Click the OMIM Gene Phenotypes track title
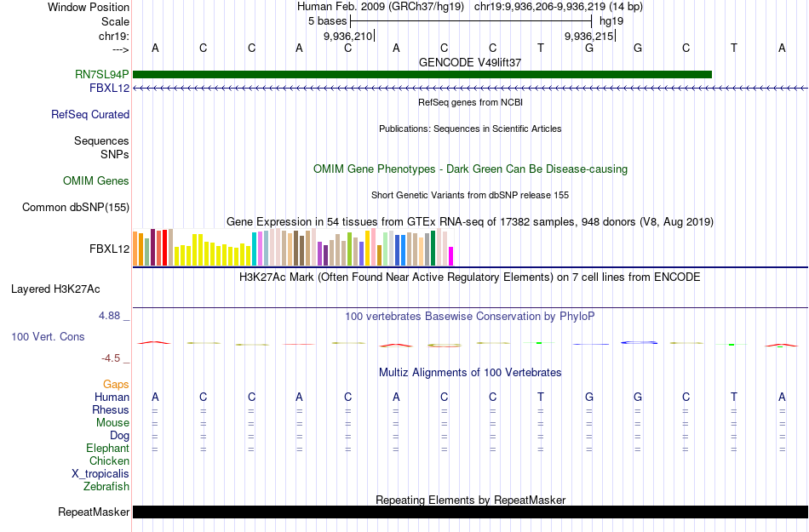Viewport: 809px width, 532px height. coord(471,169)
